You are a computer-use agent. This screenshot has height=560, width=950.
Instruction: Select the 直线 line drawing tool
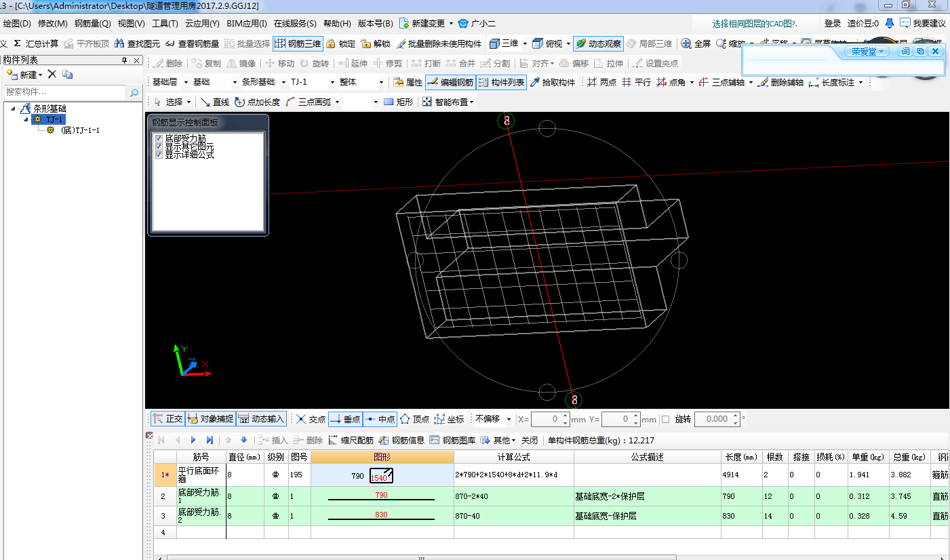click(215, 102)
